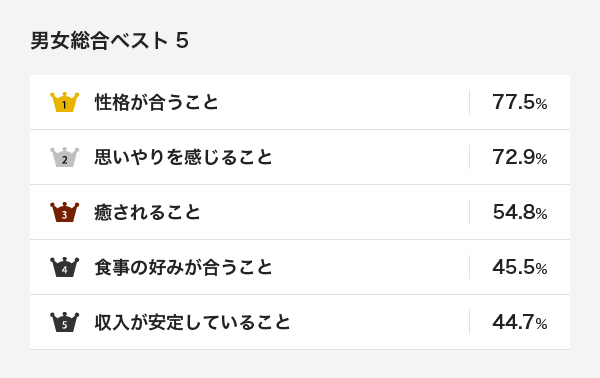The image size is (600, 378).
Task: Click the gold number 1 crown icon
Action: 65,102
